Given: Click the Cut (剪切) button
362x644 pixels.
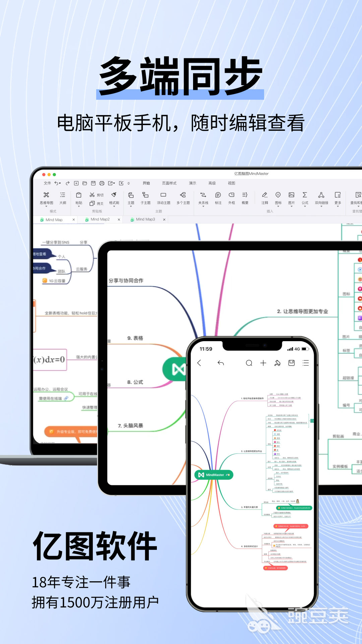Looking at the screenshot, I should coord(97,195).
